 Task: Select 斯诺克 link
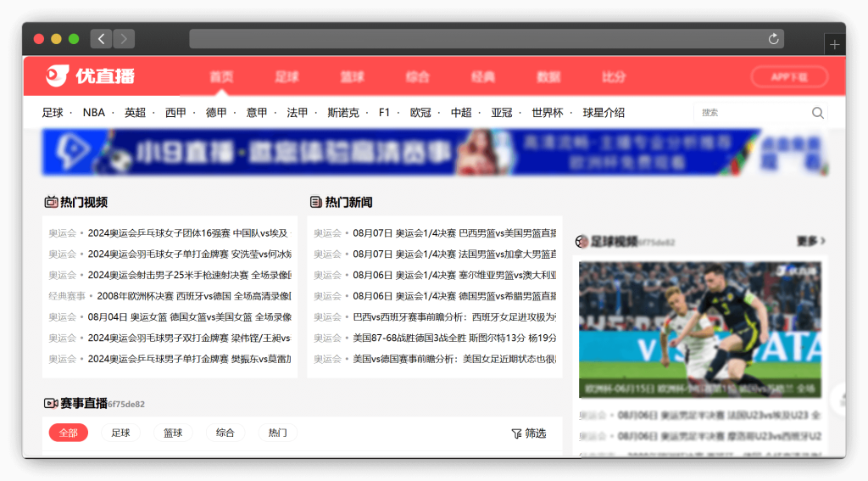pyautogui.click(x=343, y=113)
